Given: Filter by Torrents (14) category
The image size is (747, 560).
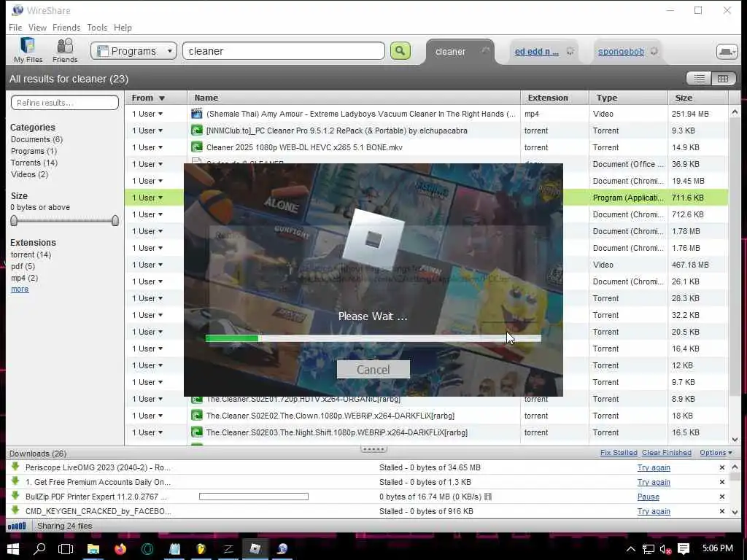Looking at the screenshot, I should click(x=34, y=163).
